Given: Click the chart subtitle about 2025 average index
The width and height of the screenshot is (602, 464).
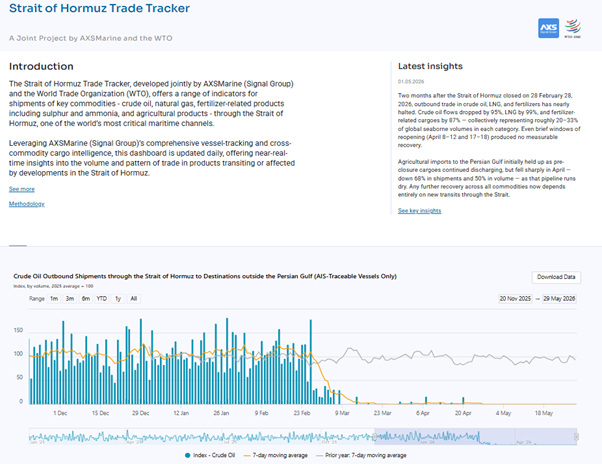Looking at the screenshot, I should click(x=53, y=286).
